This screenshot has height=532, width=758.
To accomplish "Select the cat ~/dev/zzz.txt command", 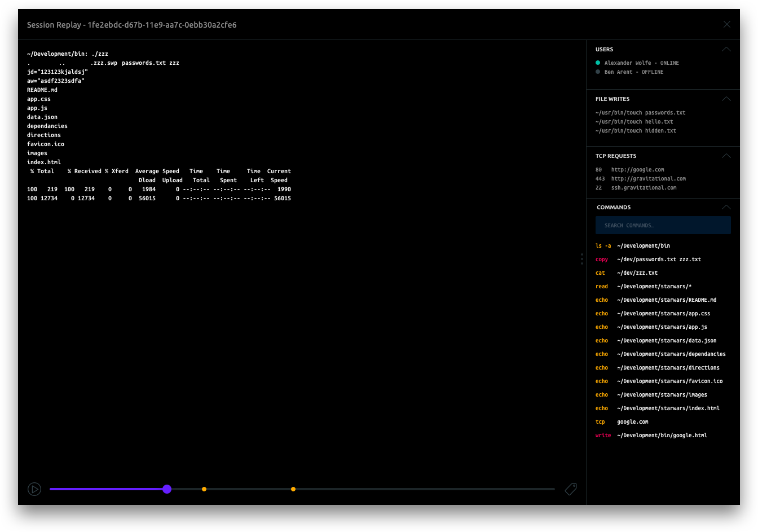I will [x=627, y=273].
